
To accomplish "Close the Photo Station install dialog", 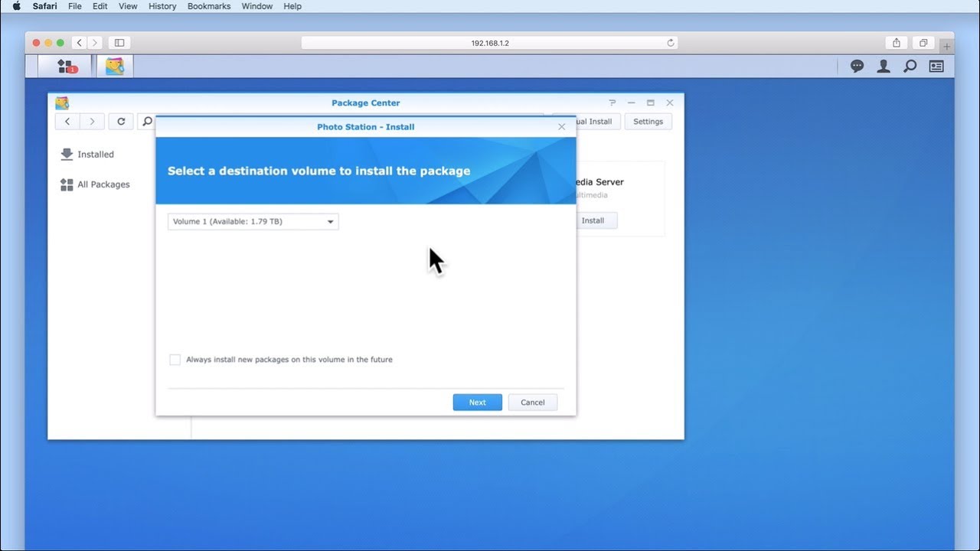I will (x=561, y=127).
